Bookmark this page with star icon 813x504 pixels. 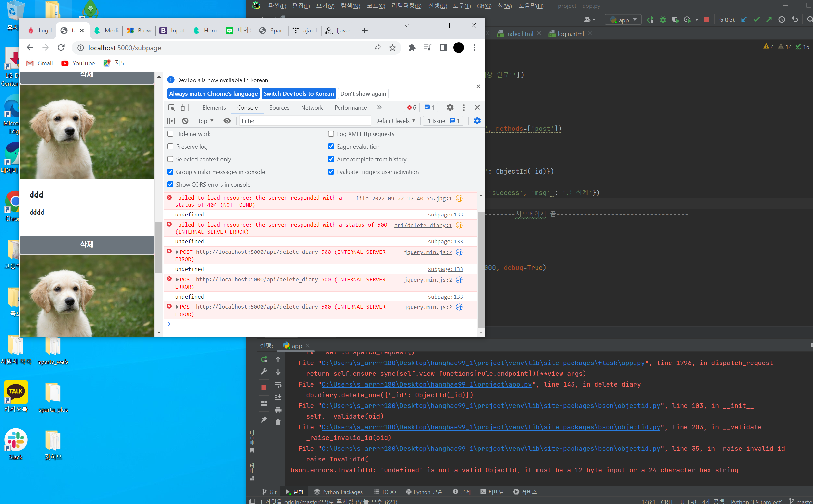point(392,48)
